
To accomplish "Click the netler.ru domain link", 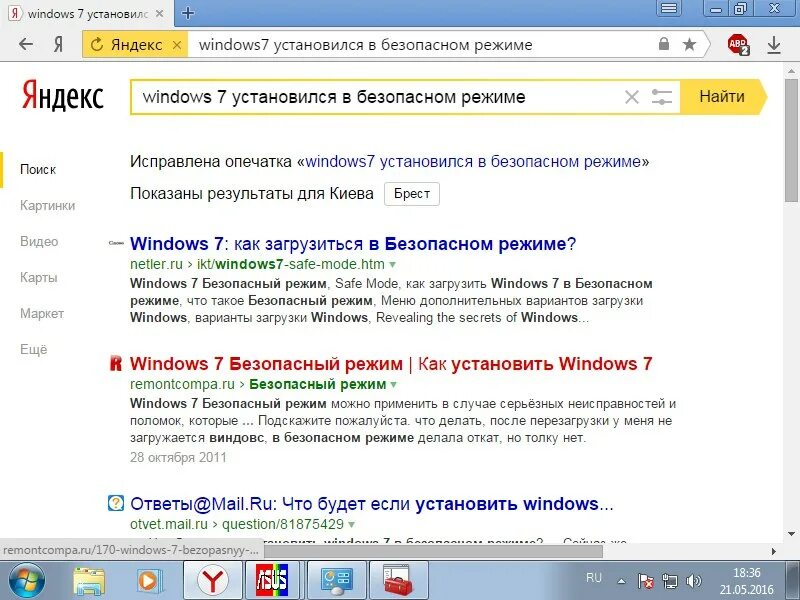I will click(156, 264).
